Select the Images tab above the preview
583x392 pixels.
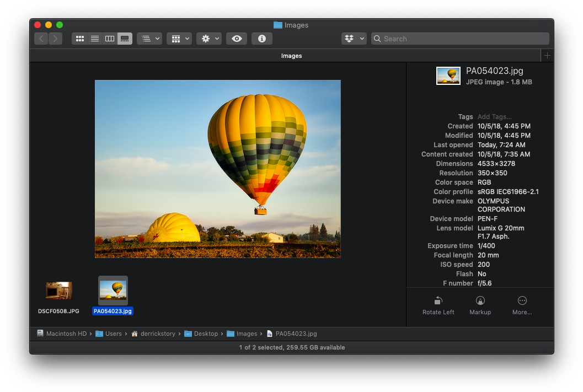[x=291, y=55]
